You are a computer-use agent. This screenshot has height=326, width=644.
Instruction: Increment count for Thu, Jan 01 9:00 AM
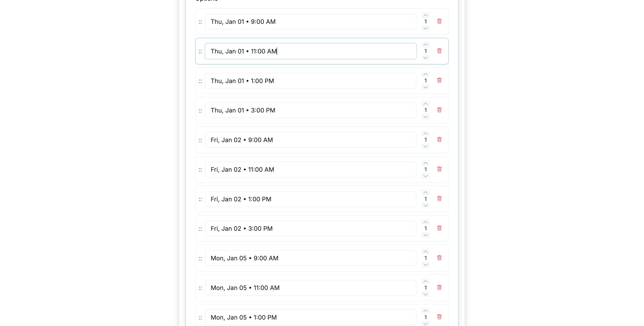pyautogui.click(x=425, y=15)
